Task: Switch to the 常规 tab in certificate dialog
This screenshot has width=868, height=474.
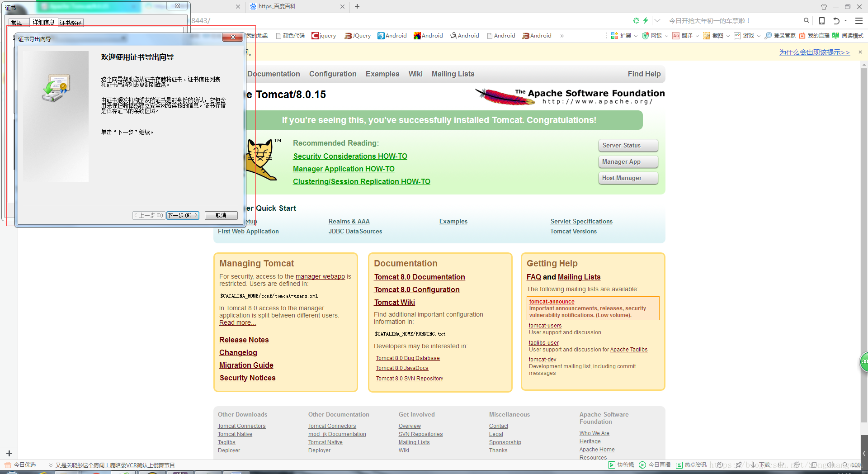Action: point(17,23)
